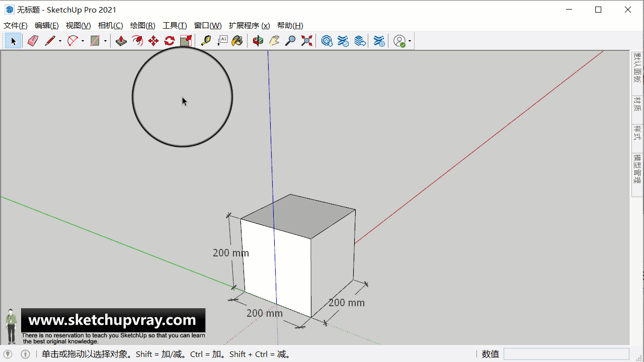
Task: Expand the account icon dropdown arrow
Action: [410, 41]
